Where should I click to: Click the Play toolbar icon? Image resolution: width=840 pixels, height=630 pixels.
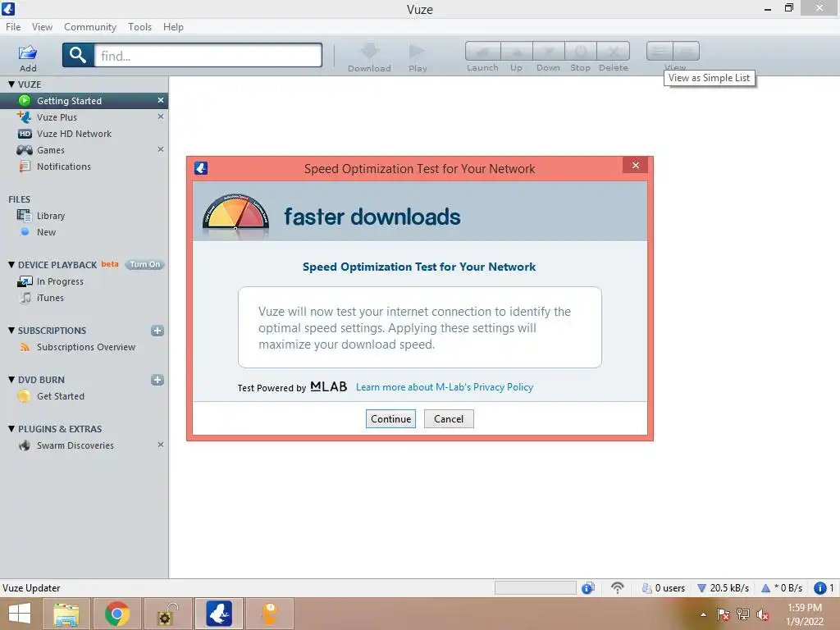[x=417, y=52]
